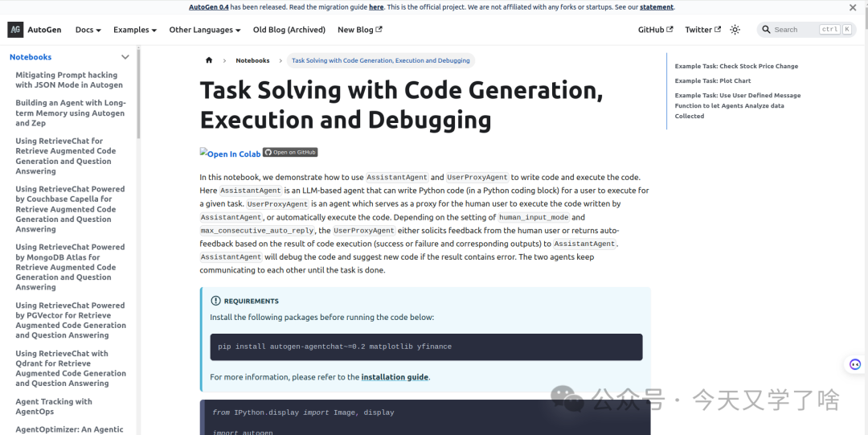Open RetrieveChat Powered by MongoDB Atlas
This screenshot has height=435, width=868.
(x=70, y=267)
